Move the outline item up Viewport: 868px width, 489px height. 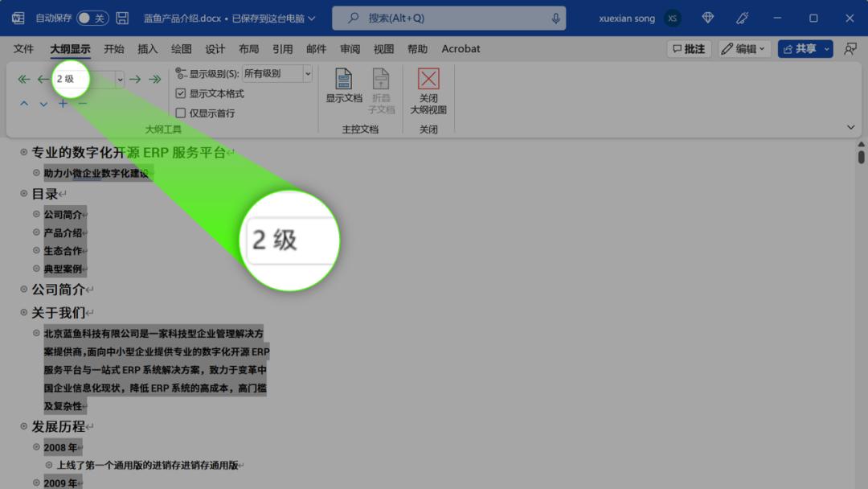[x=23, y=103]
